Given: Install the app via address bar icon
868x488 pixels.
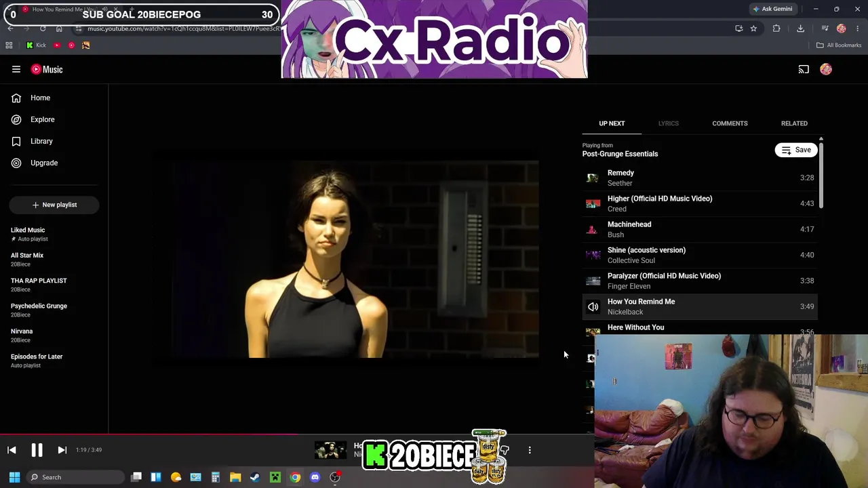Looking at the screenshot, I should point(738,28).
